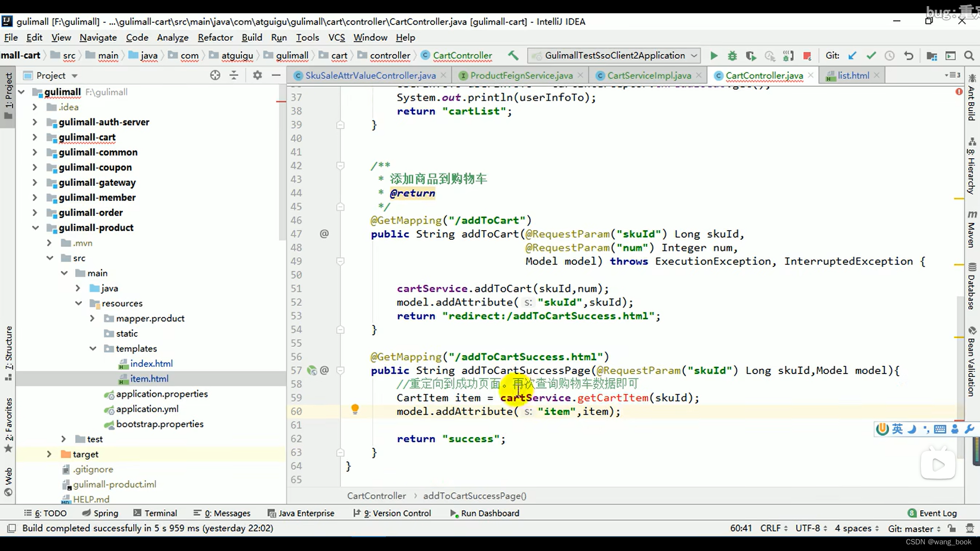Open the Hierarchy tool window
Viewport: 980px width, 551px height.
click(x=972, y=166)
